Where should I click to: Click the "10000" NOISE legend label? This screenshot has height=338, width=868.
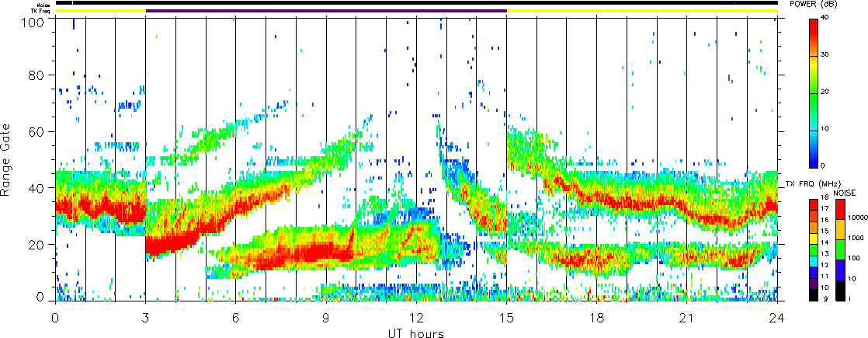(x=857, y=218)
